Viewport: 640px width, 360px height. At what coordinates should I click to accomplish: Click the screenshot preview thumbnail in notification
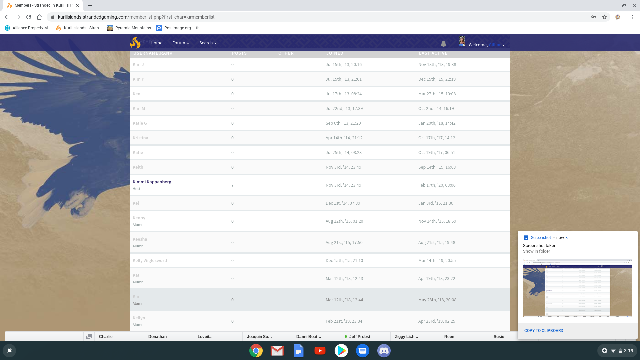tap(577, 288)
